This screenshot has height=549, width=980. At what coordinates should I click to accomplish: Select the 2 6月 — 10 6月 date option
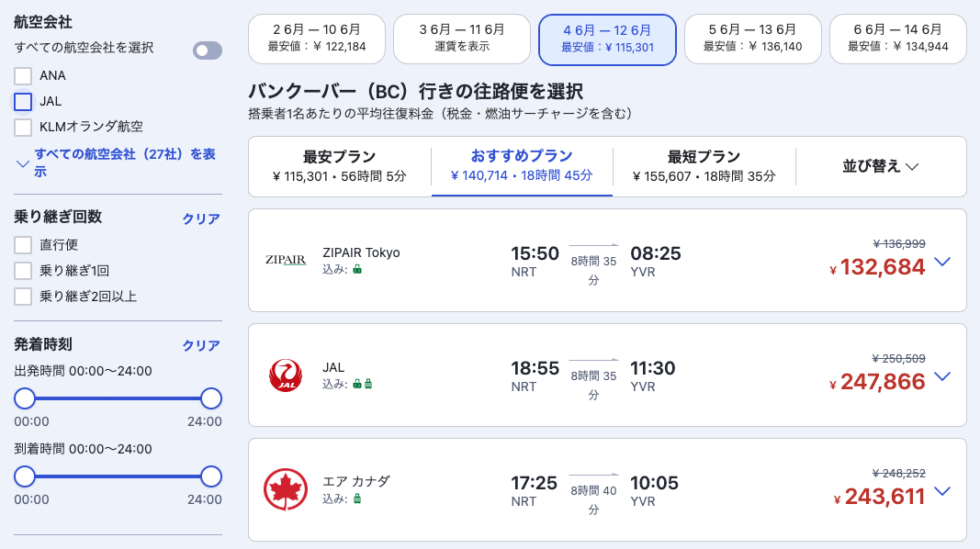click(317, 39)
